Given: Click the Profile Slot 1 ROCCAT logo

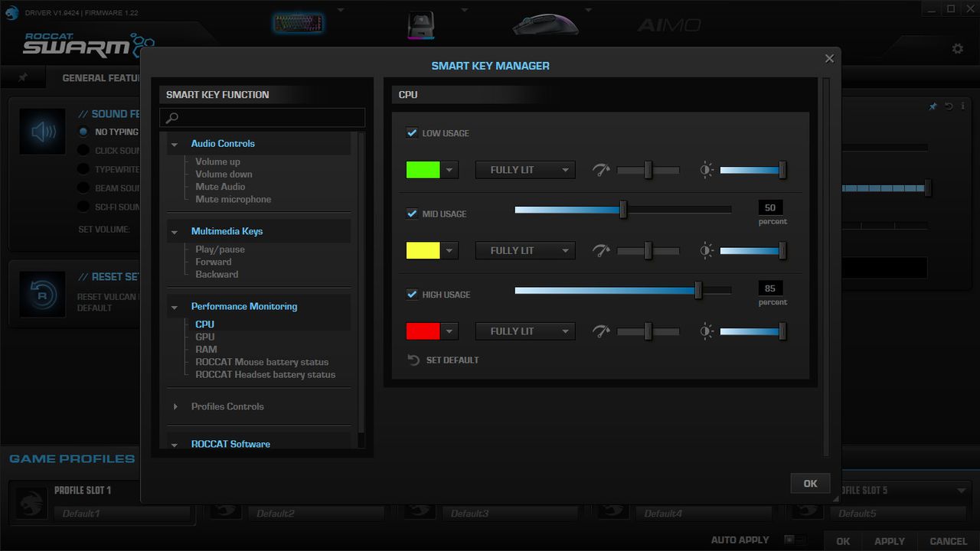Looking at the screenshot, I should (x=32, y=504).
